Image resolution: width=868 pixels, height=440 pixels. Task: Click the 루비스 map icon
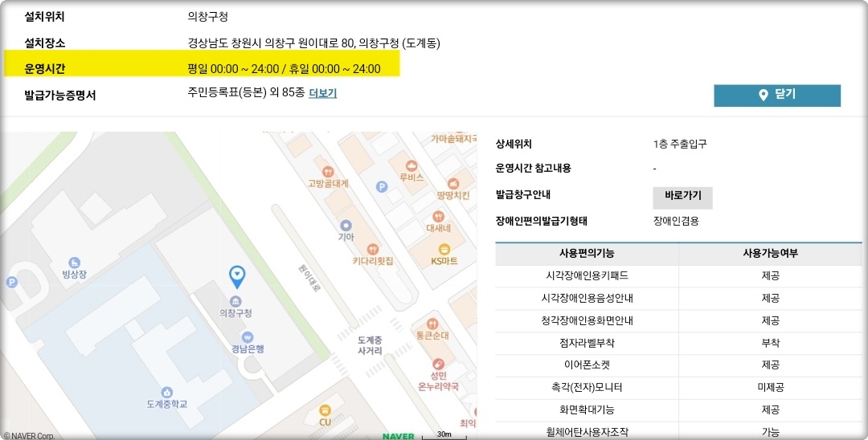coord(411,165)
